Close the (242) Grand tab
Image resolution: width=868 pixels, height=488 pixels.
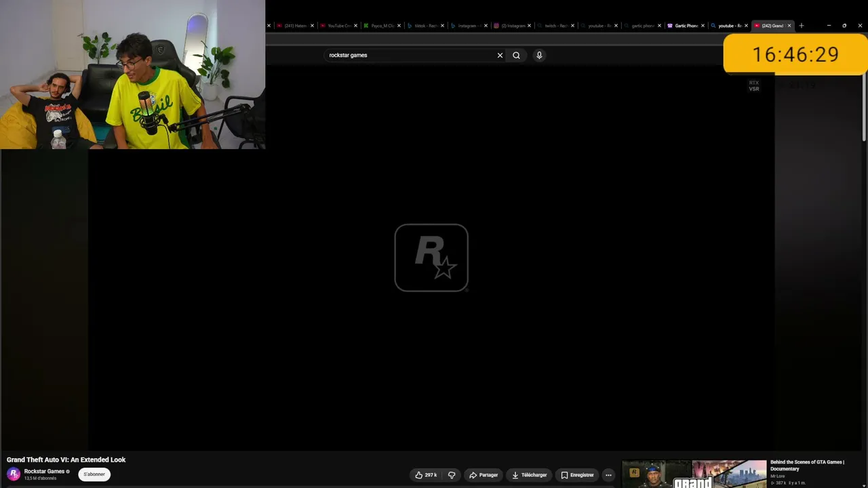coord(789,26)
